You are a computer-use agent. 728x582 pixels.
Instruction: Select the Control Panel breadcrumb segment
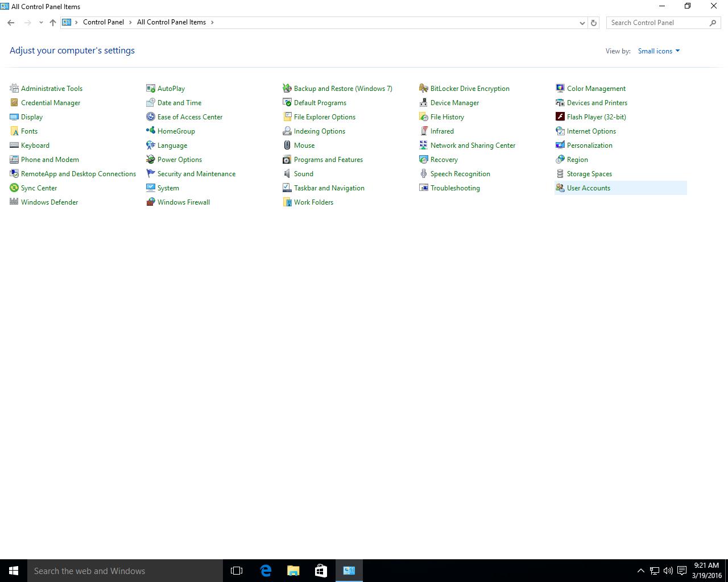pyautogui.click(x=104, y=22)
